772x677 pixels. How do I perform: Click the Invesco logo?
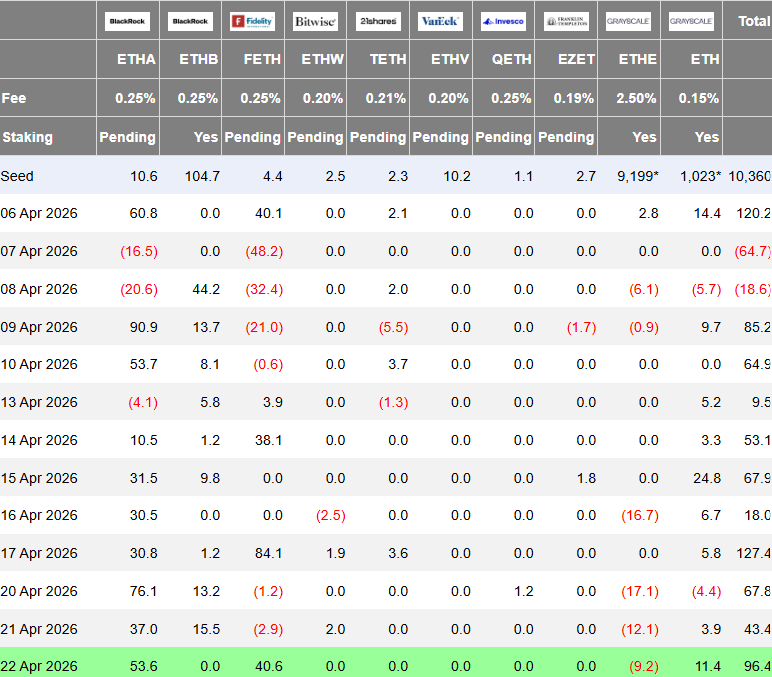[503, 21]
